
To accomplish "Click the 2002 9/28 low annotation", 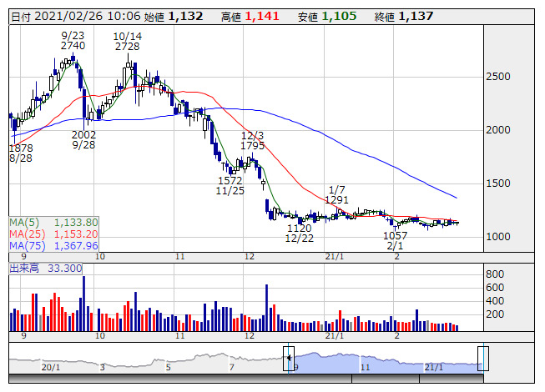I will coord(83,139).
